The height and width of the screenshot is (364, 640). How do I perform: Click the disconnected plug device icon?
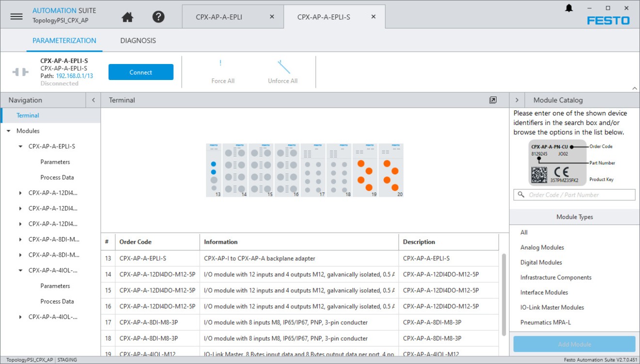click(x=20, y=72)
